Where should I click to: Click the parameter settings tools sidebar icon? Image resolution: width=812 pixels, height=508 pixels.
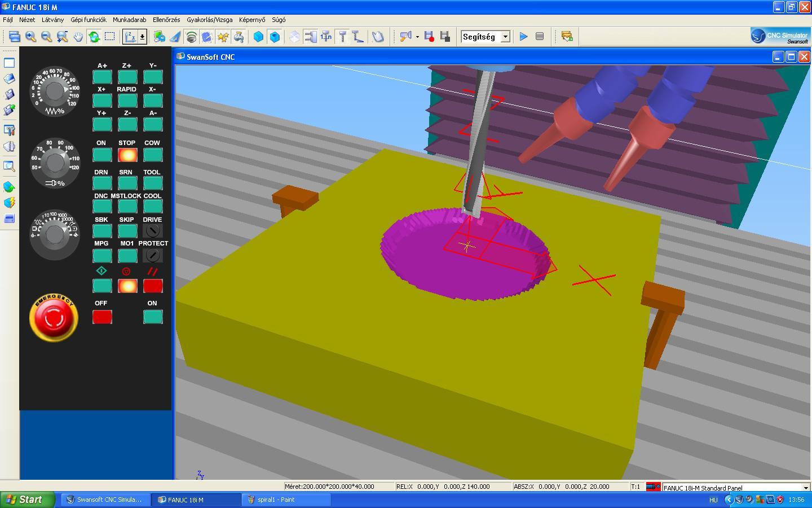click(9, 130)
